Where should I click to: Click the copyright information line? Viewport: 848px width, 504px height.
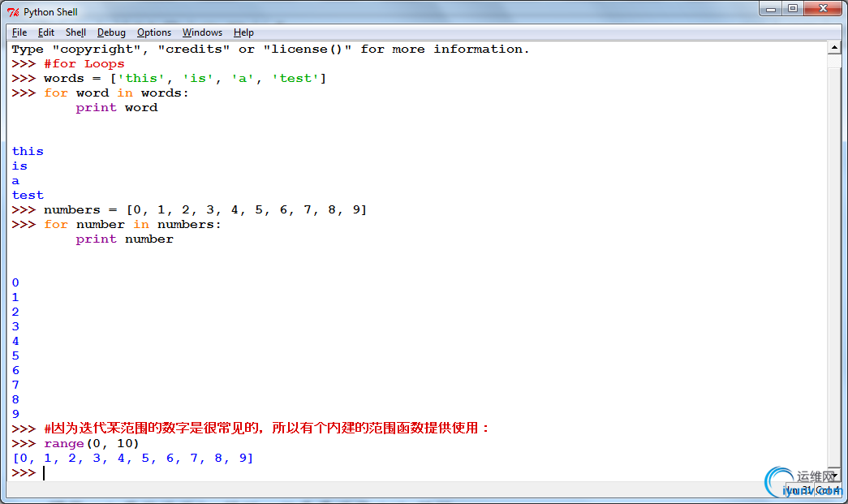click(x=270, y=50)
